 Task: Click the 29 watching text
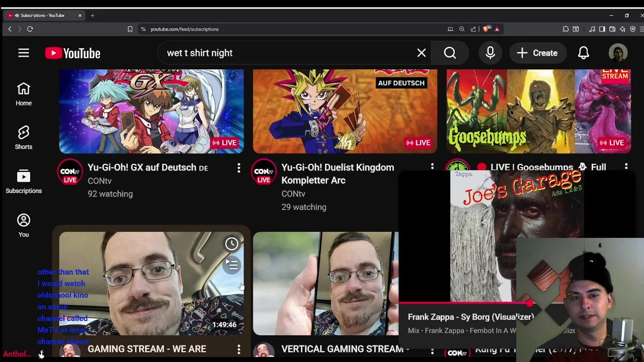[304, 207]
